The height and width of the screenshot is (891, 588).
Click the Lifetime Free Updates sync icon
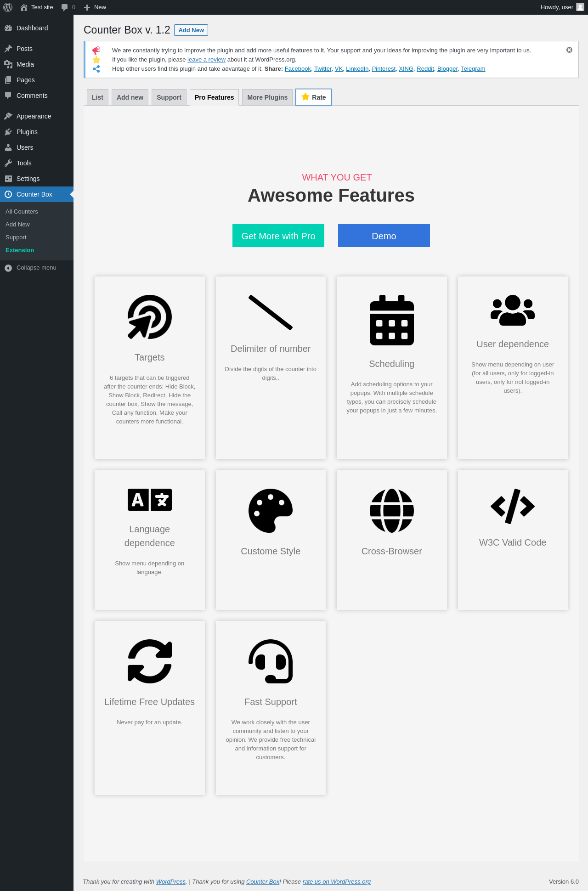pos(150,661)
